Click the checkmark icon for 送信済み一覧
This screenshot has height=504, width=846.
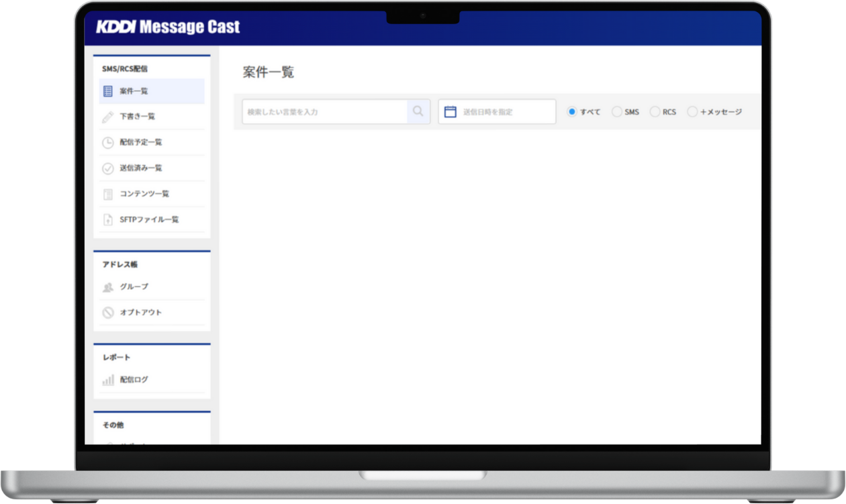click(x=108, y=168)
